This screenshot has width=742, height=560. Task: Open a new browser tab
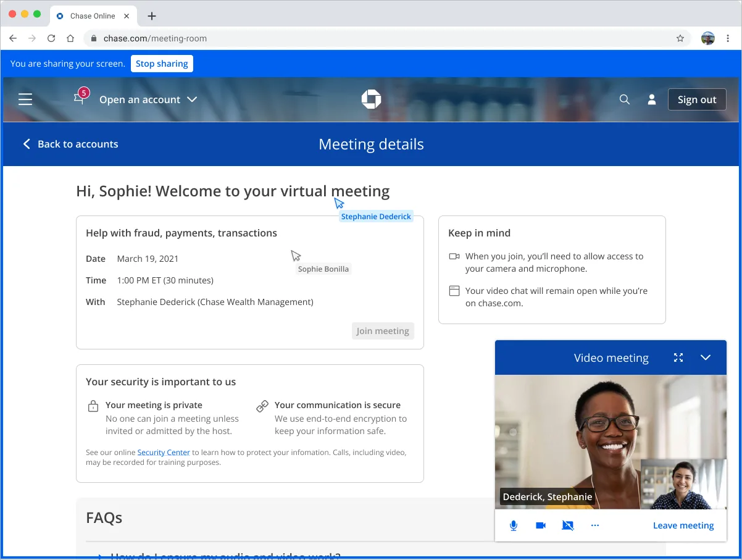click(x=152, y=16)
